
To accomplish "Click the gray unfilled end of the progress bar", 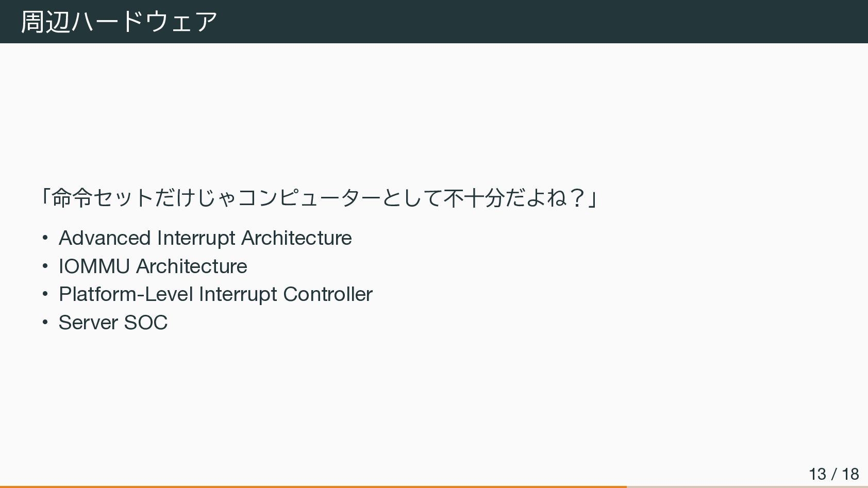I will pos(747,486).
